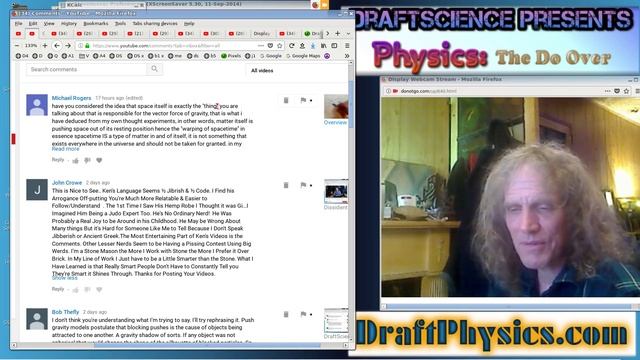Click the Pocket icon in the YouTube address bar
The width and height of the screenshot is (640, 360).
[270, 46]
